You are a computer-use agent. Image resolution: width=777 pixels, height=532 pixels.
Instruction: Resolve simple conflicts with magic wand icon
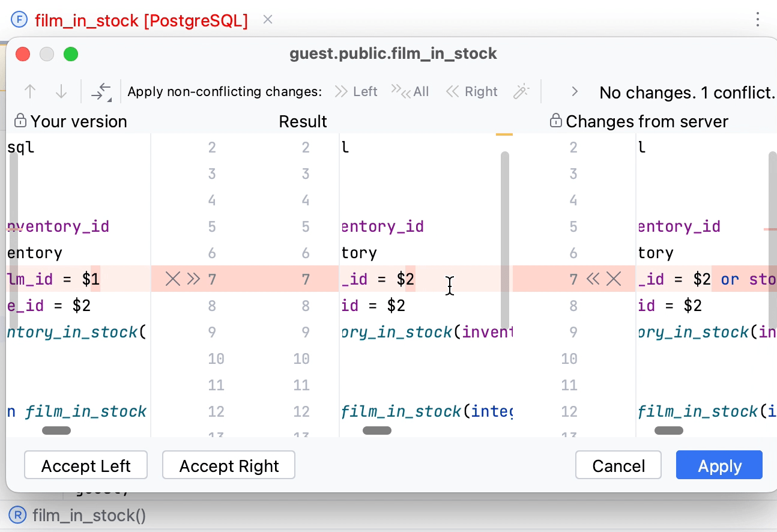pos(521,91)
